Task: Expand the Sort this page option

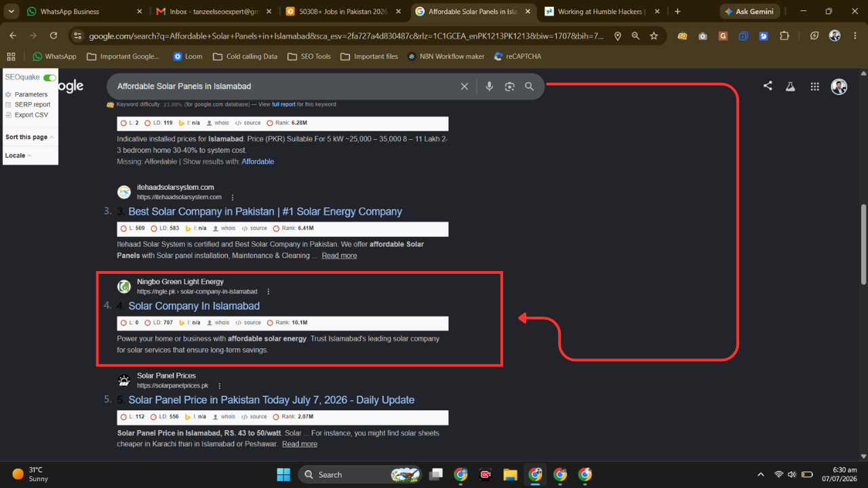Action: [29, 137]
